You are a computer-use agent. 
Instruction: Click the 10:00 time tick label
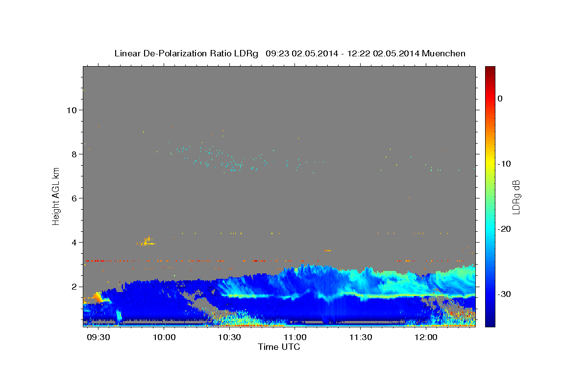(164, 338)
